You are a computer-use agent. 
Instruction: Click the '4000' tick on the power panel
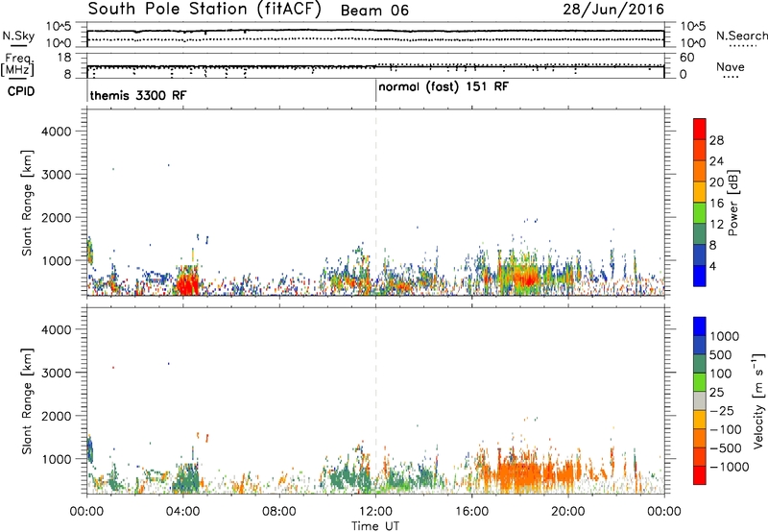(x=56, y=132)
